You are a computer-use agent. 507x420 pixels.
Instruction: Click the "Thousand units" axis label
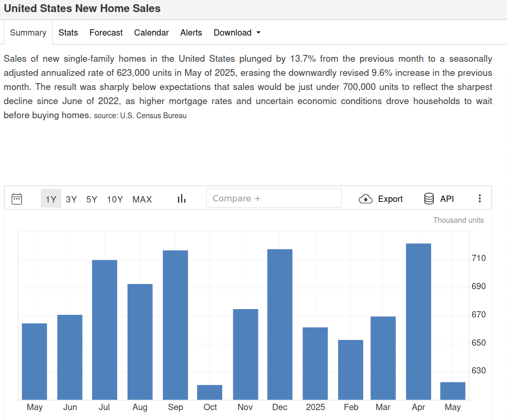point(458,220)
